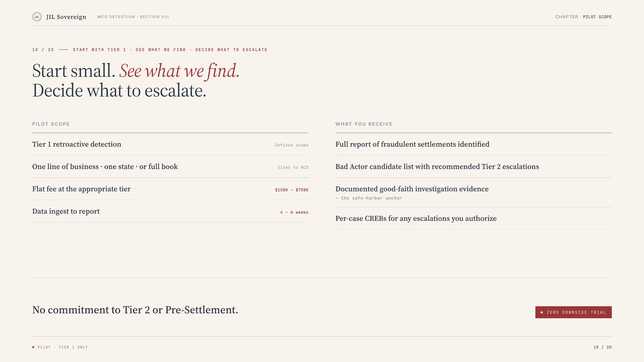Screen dimensions: 644x362
Task: Click the red italic See what we find headline
Action: (179, 71)
